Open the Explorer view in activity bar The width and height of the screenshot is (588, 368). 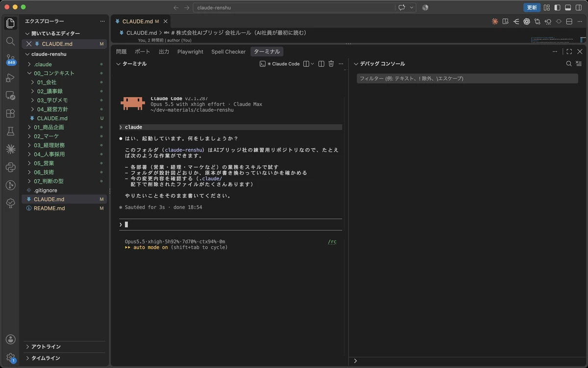coord(10,23)
